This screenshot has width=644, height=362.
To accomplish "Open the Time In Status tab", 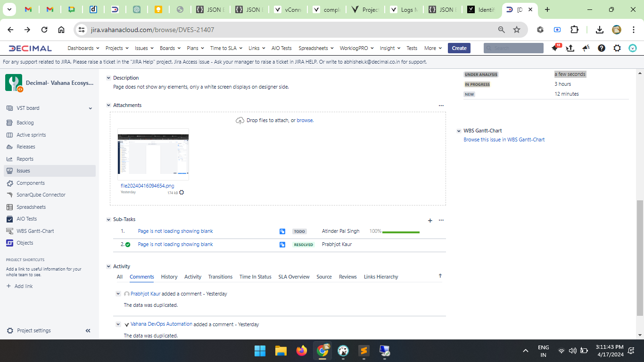I will (x=255, y=277).
